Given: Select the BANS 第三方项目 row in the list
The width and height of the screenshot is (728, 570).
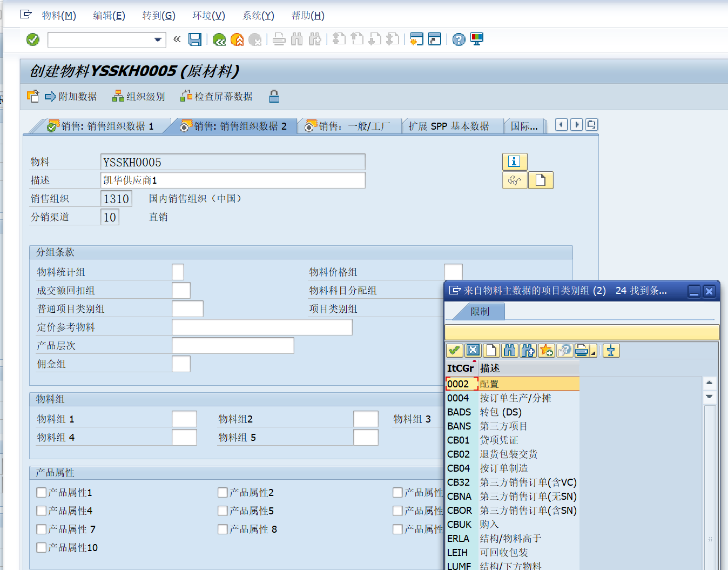Looking at the screenshot, I should pos(486,426).
